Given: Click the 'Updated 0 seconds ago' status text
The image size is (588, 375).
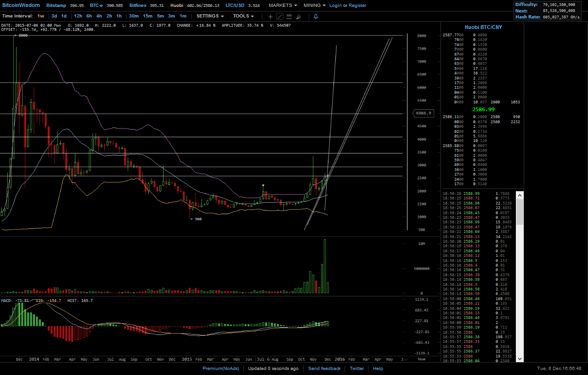Looking at the screenshot, I should [x=273, y=369].
